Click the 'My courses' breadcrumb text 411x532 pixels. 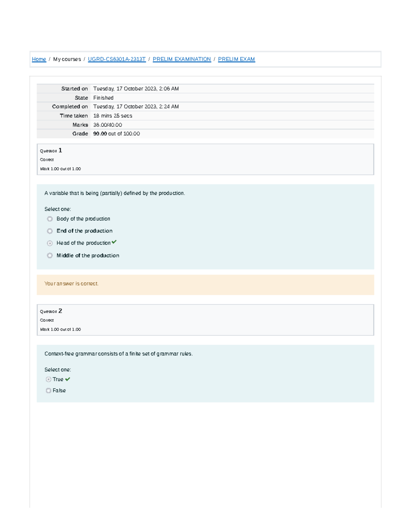point(67,59)
